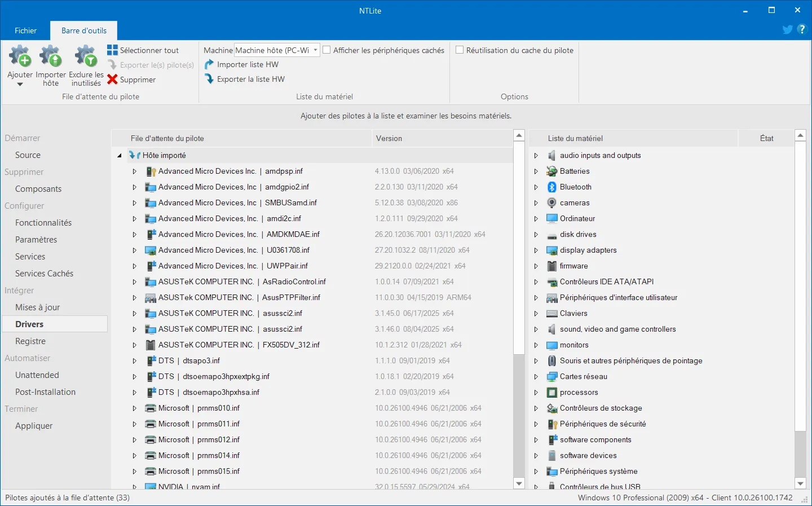Click the Bluetooth device icon

pos(552,187)
